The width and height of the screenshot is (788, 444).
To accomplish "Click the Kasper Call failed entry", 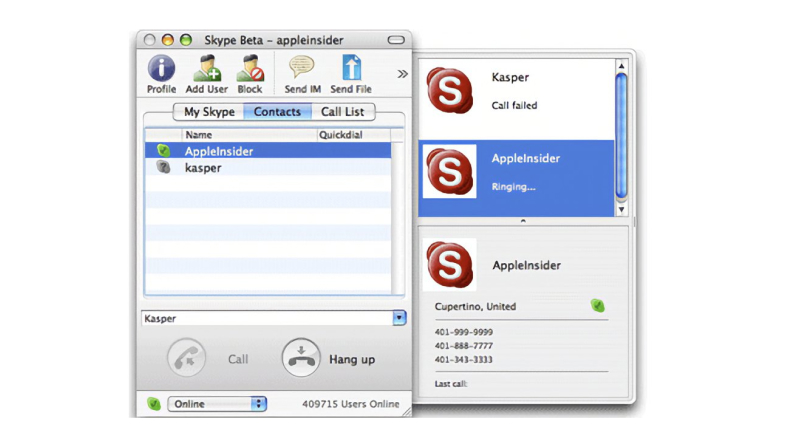I will click(515, 91).
